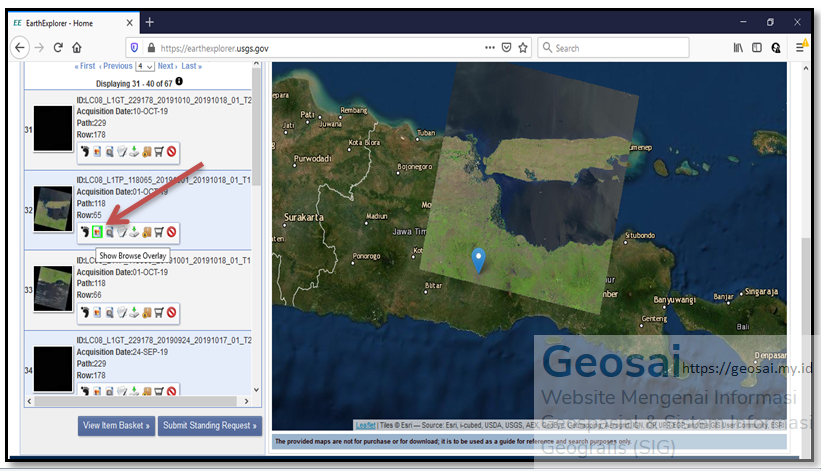Show browse overlay for result 33
This screenshot has height=471, width=821.
tap(97, 312)
